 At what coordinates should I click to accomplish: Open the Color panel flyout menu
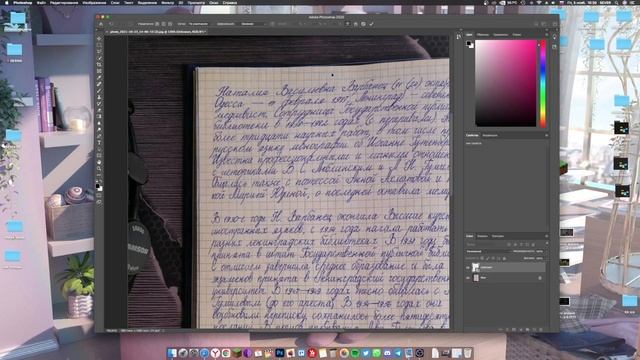547,35
